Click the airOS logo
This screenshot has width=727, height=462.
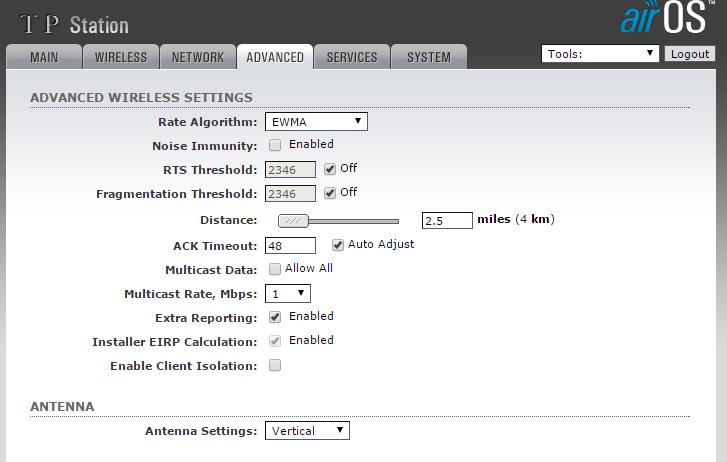pos(665,19)
